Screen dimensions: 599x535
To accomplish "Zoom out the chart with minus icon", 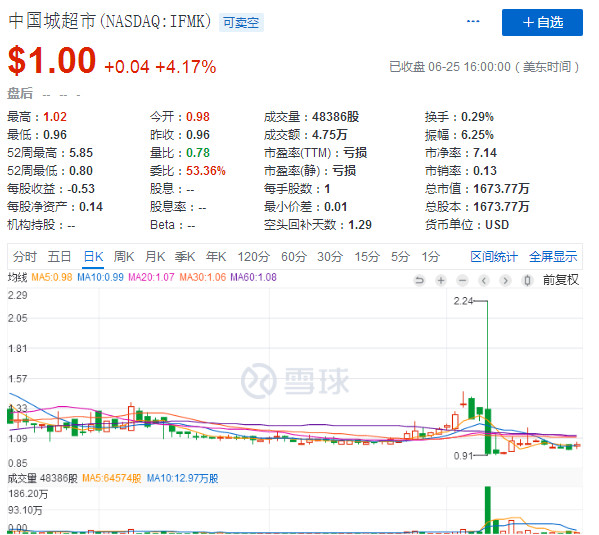I will click(x=462, y=280).
